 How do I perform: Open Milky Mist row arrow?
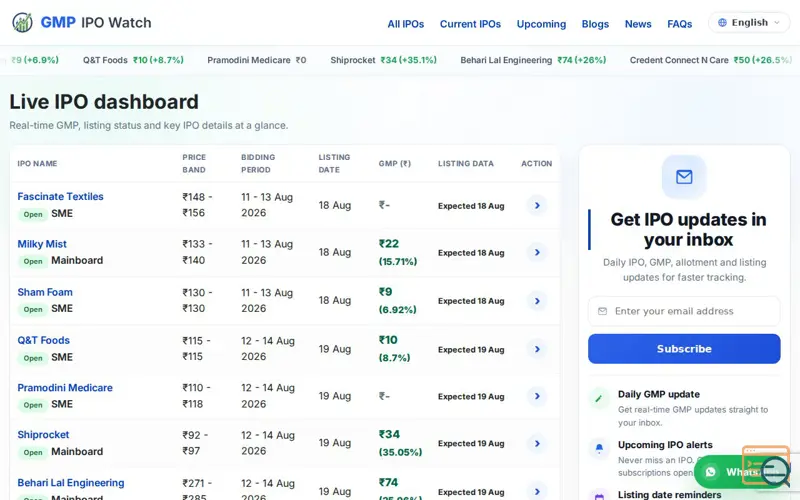point(537,252)
